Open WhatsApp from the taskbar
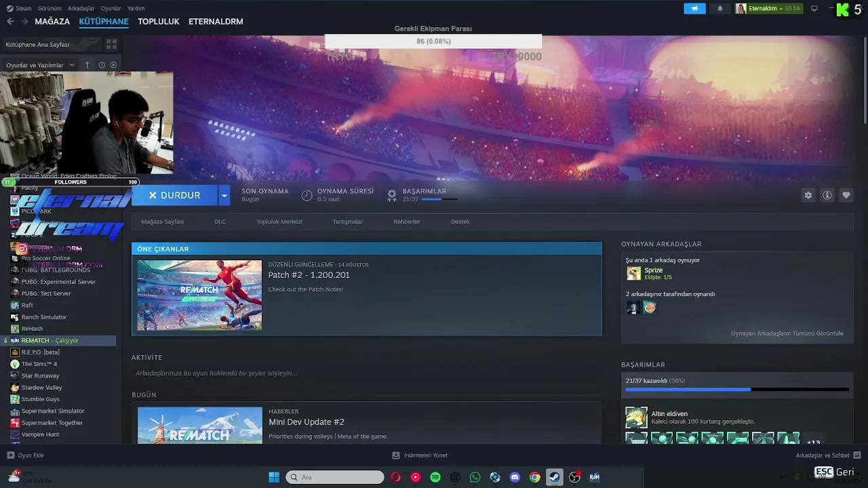 click(475, 477)
